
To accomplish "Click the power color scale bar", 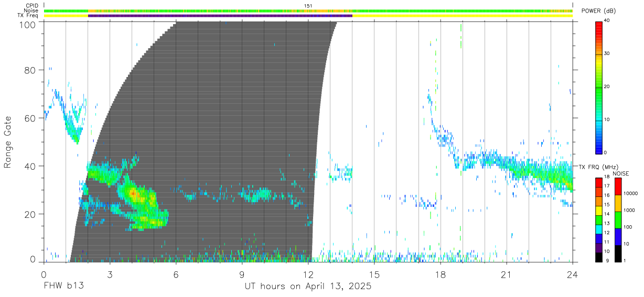I will (x=599, y=87).
